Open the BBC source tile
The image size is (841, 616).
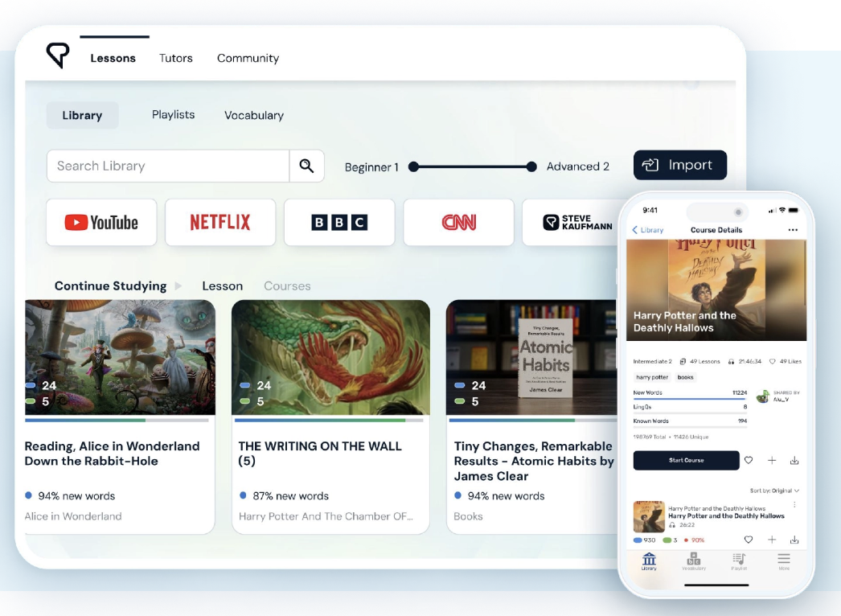[x=339, y=222]
